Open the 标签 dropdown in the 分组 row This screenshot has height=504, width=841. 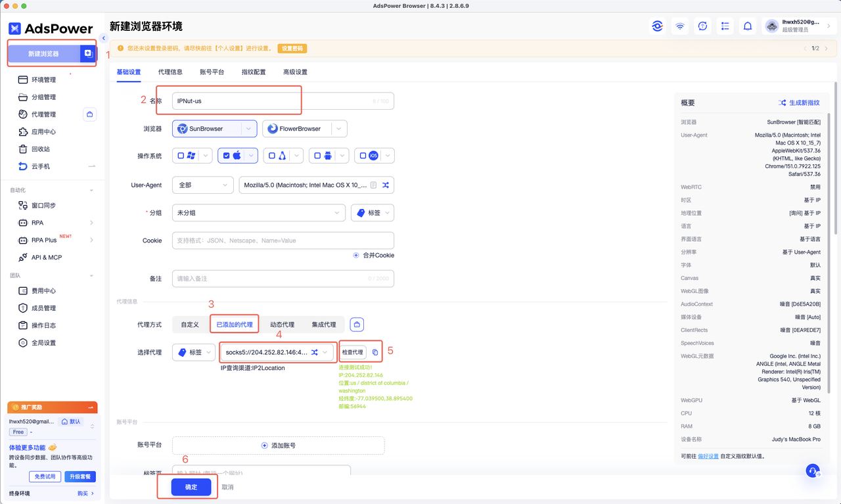pos(373,213)
